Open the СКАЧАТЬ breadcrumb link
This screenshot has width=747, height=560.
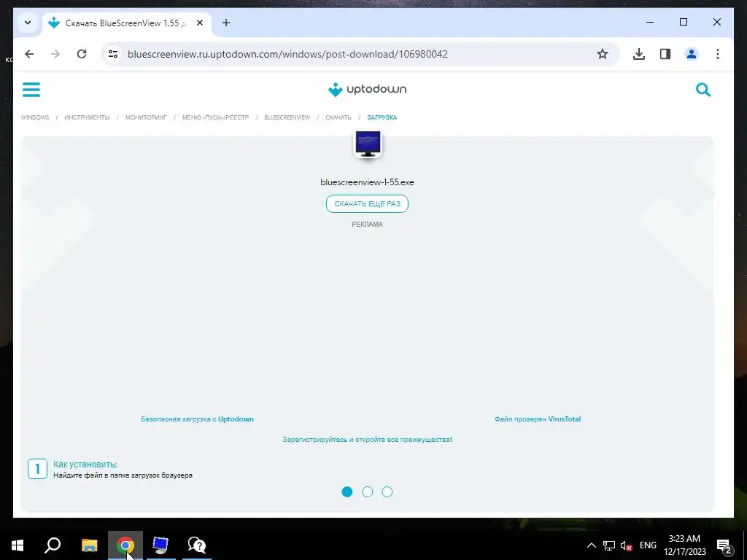(338, 117)
